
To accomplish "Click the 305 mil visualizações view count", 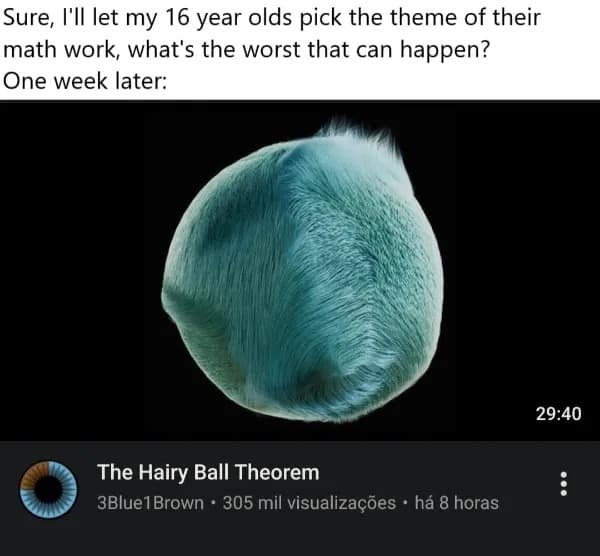I will [309, 503].
